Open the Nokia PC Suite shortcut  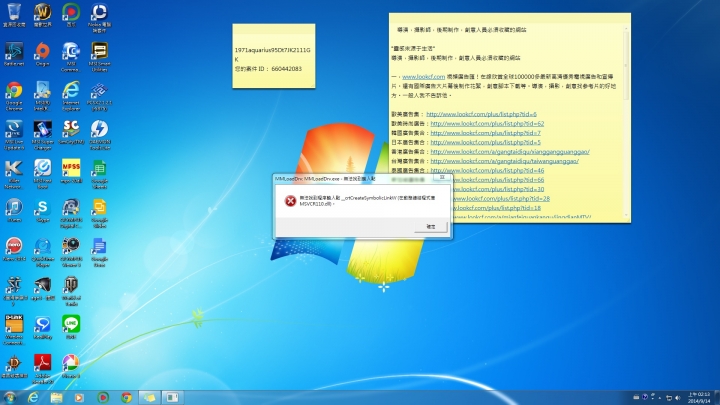99,18
